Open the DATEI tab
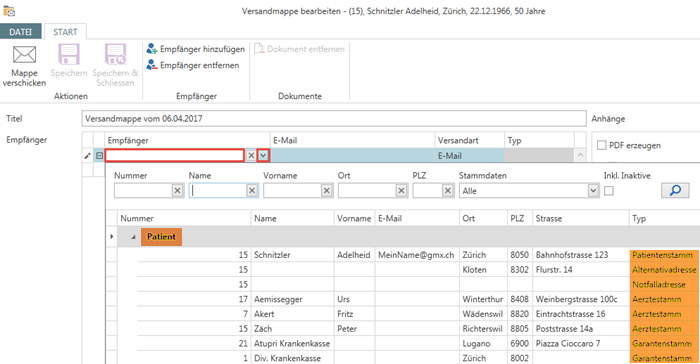The width and height of the screenshot is (700, 364). coord(21,32)
